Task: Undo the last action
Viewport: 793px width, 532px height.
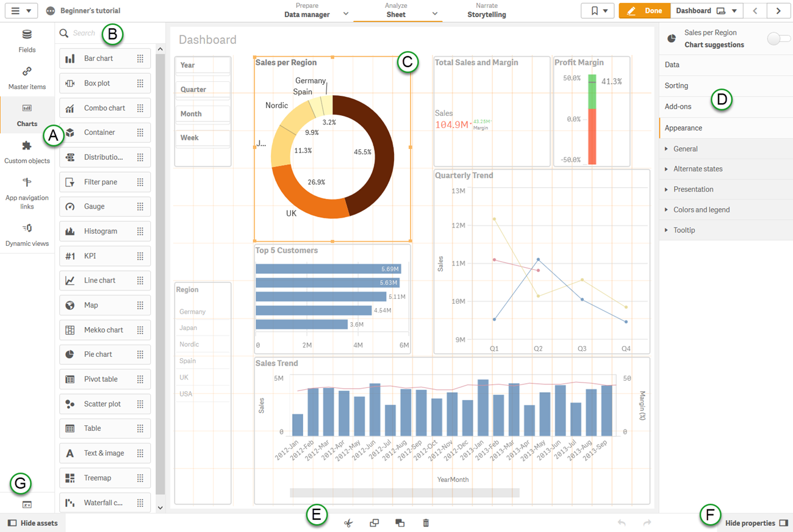Action: pyautogui.click(x=622, y=523)
